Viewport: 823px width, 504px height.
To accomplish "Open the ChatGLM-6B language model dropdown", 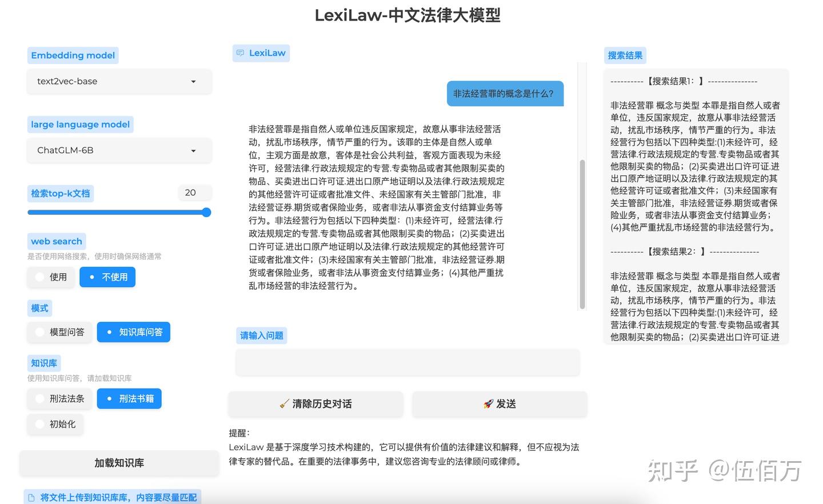I will 119,150.
